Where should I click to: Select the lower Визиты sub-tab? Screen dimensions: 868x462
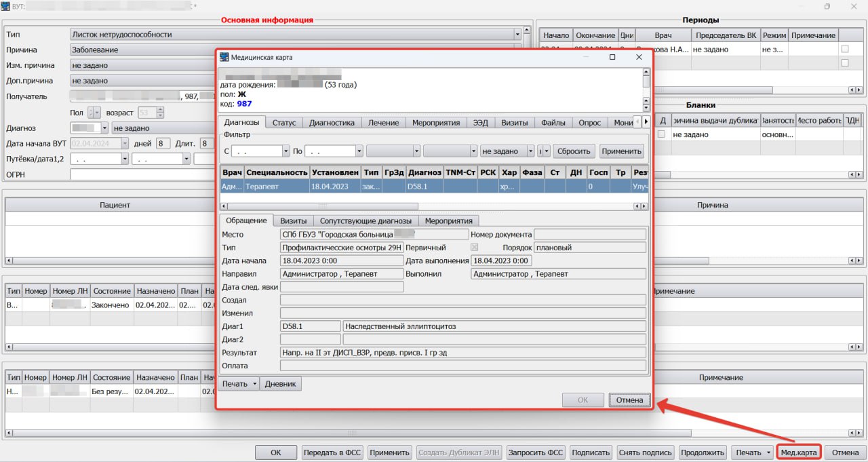click(x=294, y=220)
